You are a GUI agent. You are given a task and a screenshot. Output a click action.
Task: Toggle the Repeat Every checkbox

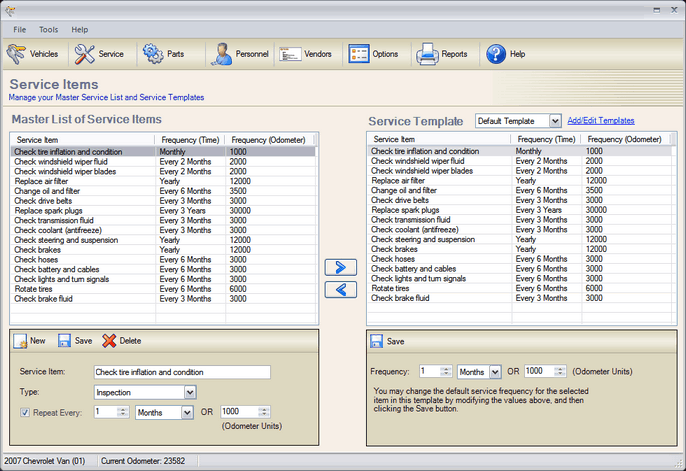click(x=25, y=412)
